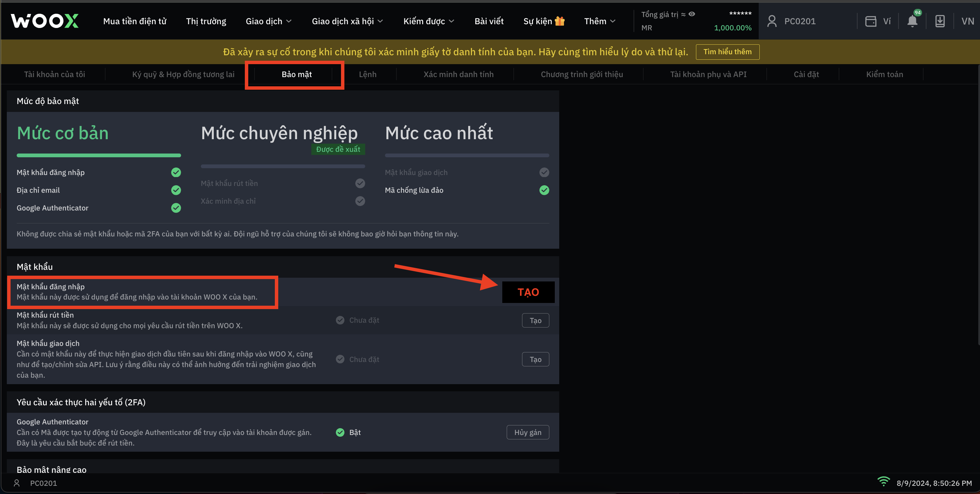980x494 pixels.
Task: Click the green check beside Mã chống lừa đảo
Action: tap(544, 190)
